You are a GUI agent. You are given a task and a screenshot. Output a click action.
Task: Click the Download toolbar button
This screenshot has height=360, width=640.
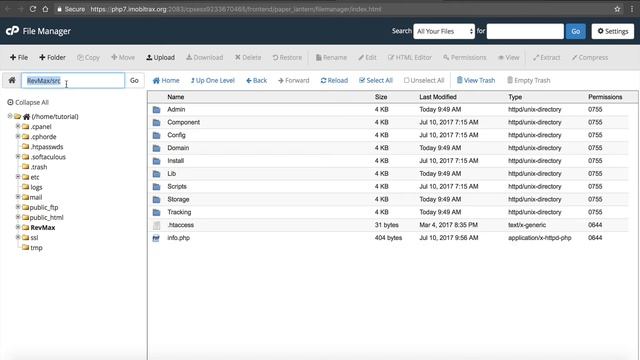tap(204, 58)
